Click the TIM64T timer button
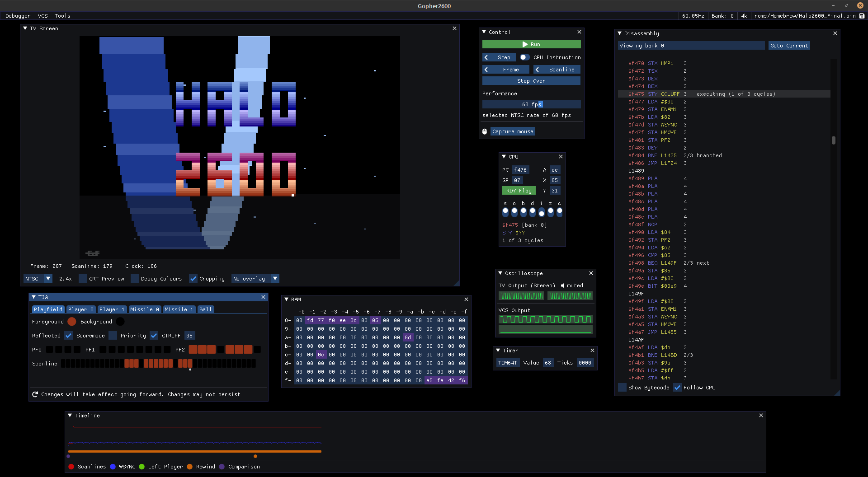Image resolution: width=868 pixels, height=477 pixels. 508,363
